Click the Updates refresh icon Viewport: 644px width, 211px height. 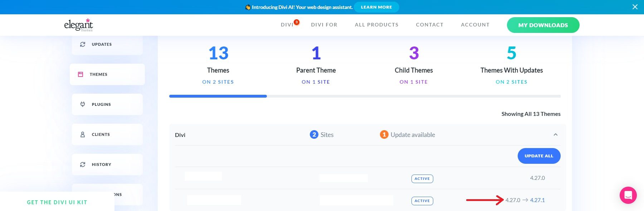click(x=83, y=44)
